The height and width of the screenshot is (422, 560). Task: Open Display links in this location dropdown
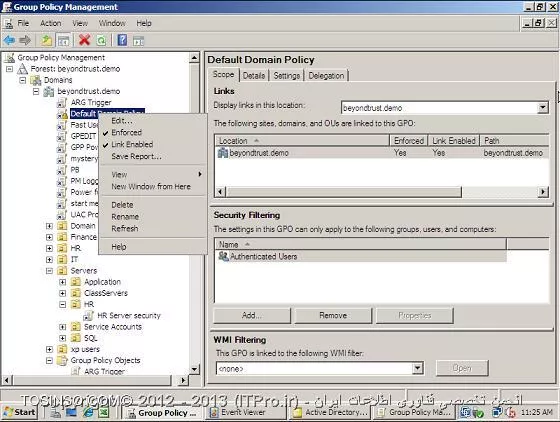tap(542, 107)
